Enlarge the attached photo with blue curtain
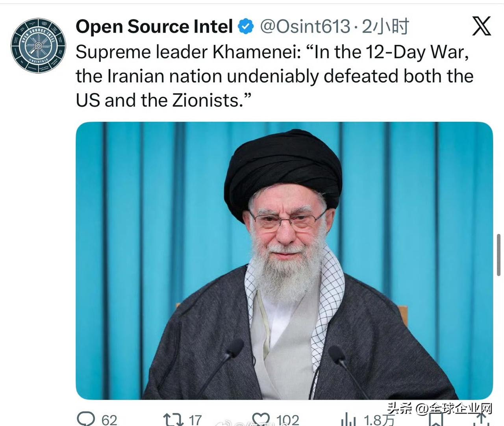 (x=284, y=261)
